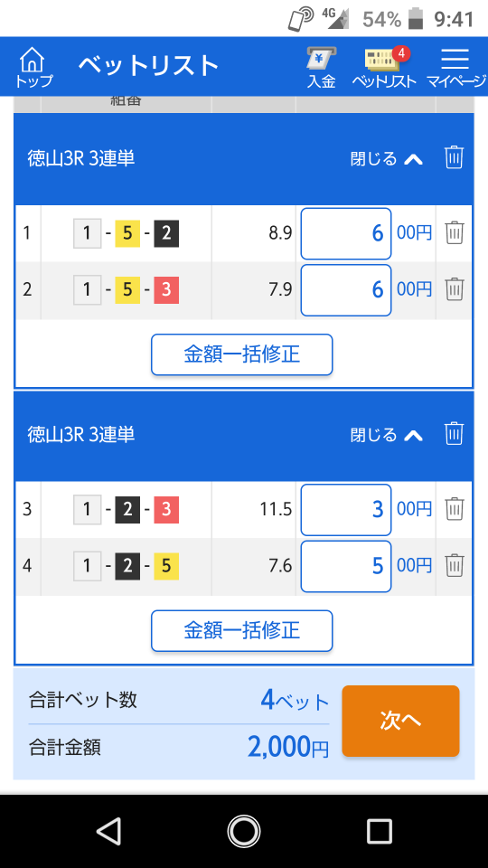Collapse the second 徳山3R group with 閉じる
The height and width of the screenshot is (868, 488).
387,435
